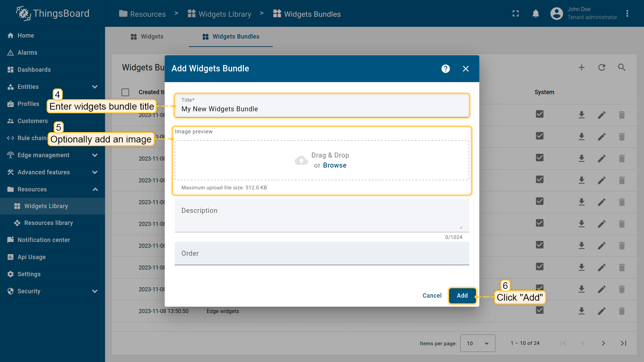Viewport: 644px width, 362px height.
Task: Export the first bundle with download icon
Action: [x=582, y=115]
